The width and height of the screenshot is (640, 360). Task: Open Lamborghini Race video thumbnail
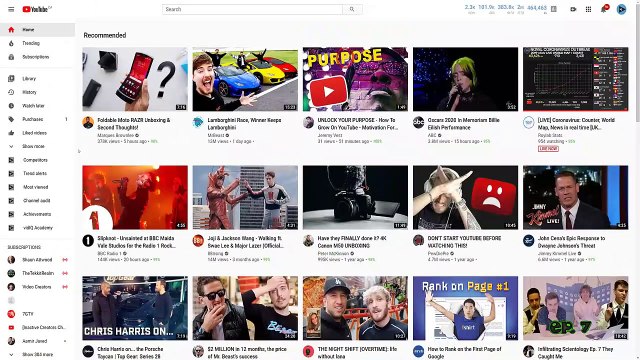[x=245, y=79]
